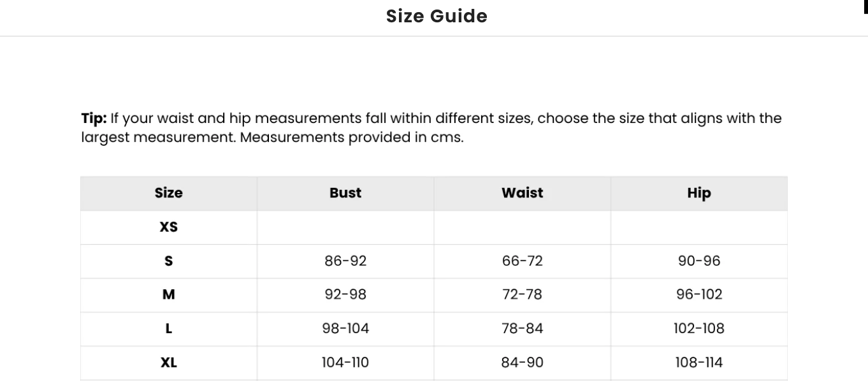868x381 pixels.
Task: Click the 92-98 bust cell for M
Action: (x=345, y=294)
